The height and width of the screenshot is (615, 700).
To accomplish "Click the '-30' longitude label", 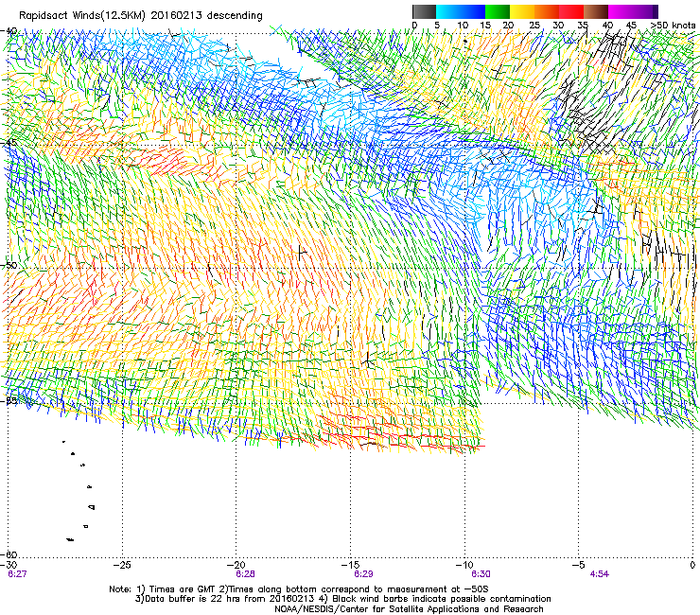I will point(9,565).
